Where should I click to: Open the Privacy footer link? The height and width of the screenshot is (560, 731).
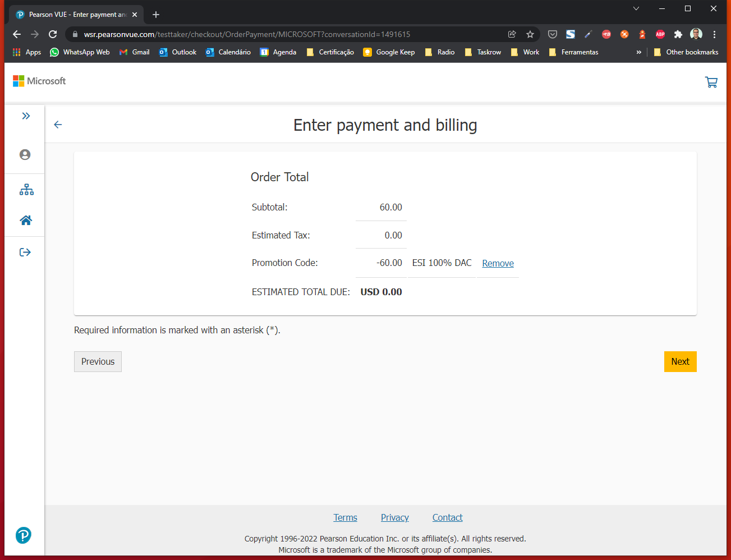(394, 517)
